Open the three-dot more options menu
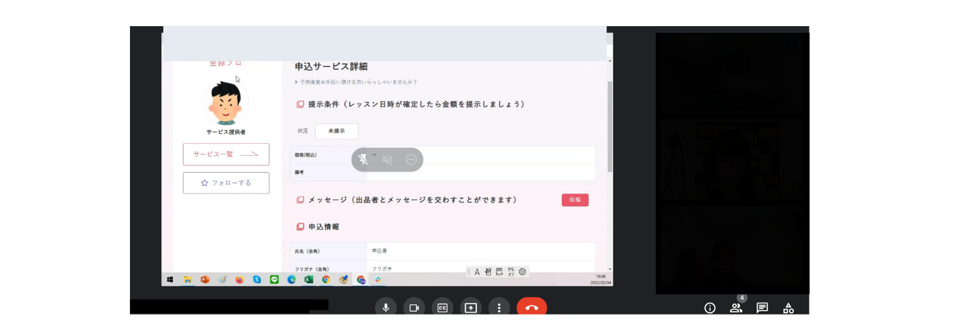Viewport: 980px width, 327px height. pos(499,308)
